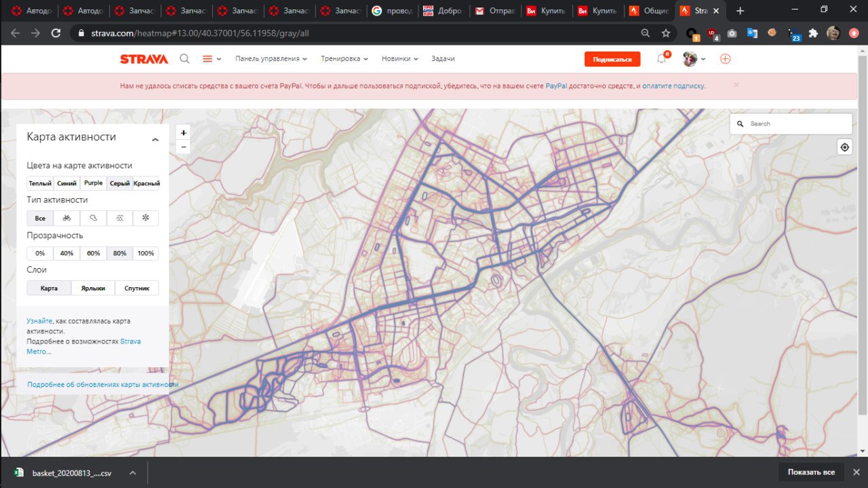Open the browser zoom indicator icon

point(646,33)
